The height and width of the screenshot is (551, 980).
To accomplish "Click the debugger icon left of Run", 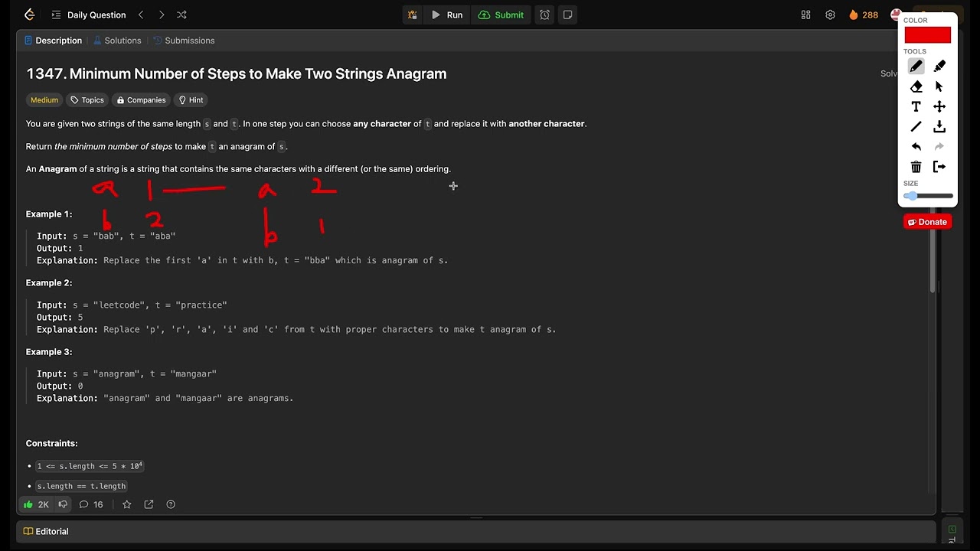I will tap(413, 15).
